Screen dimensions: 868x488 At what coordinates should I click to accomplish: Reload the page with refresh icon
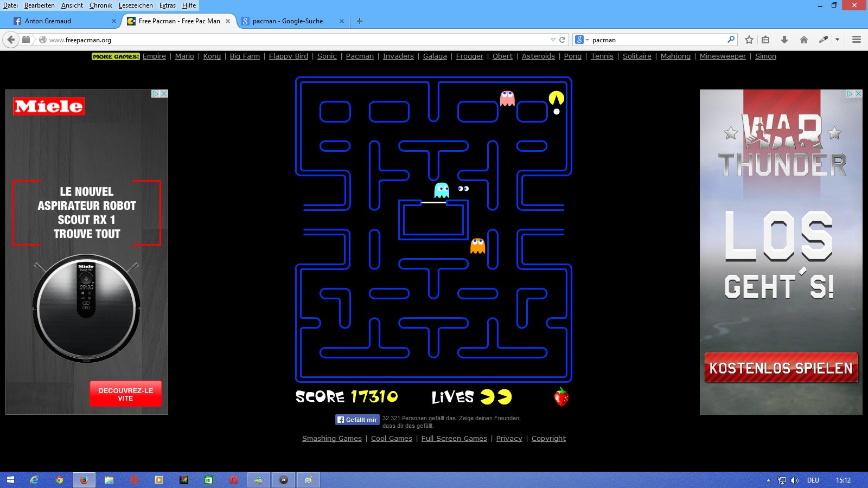pos(563,40)
